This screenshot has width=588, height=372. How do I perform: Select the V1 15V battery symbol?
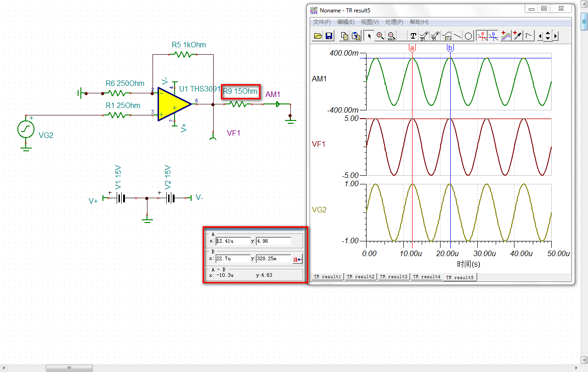(121, 198)
